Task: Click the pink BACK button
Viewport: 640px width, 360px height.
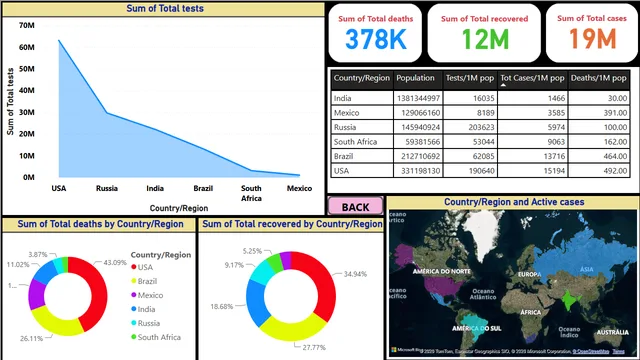Action: [x=356, y=207]
